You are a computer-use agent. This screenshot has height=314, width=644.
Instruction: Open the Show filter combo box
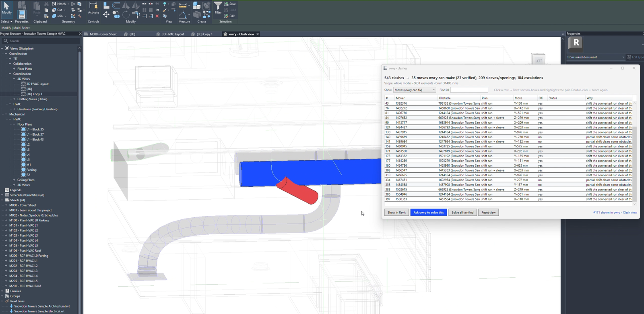pyautogui.click(x=415, y=90)
